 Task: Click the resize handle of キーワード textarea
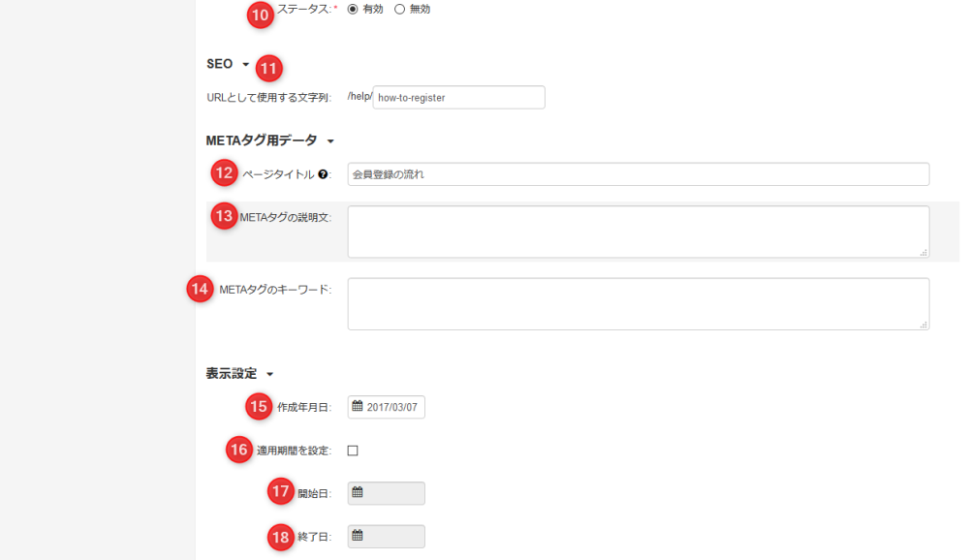coord(923,325)
